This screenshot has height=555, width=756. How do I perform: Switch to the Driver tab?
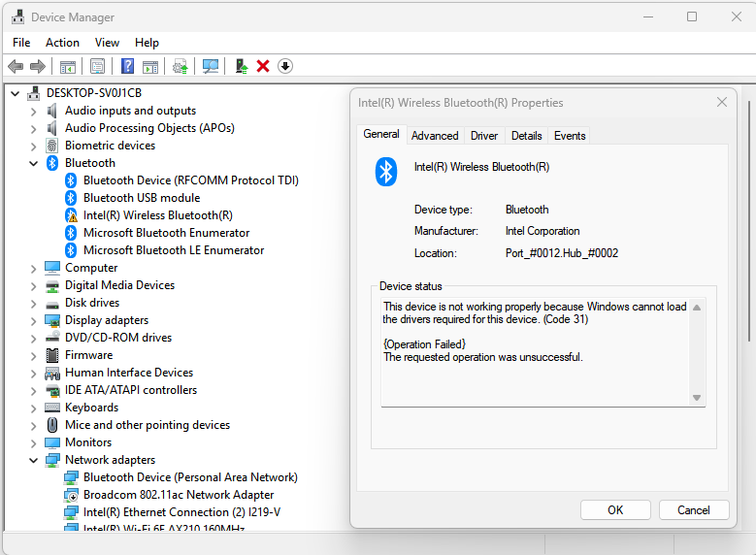tap(484, 136)
